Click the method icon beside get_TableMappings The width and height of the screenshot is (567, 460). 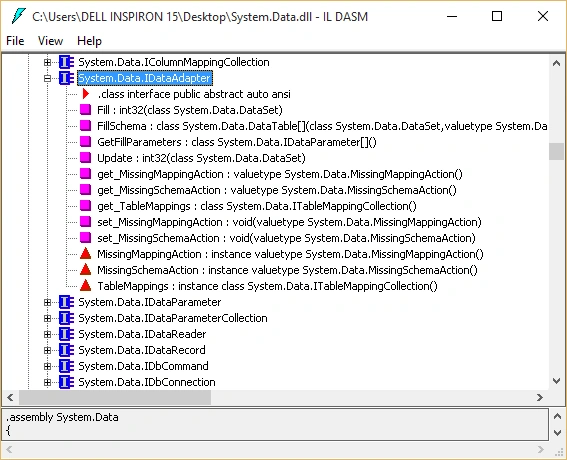click(x=85, y=205)
